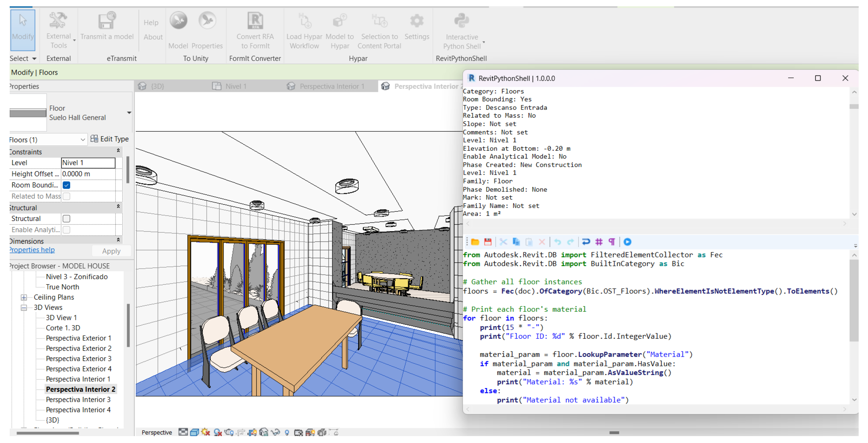Open the Floor type selector dropdown
The image size is (868, 443).
click(x=129, y=113)
